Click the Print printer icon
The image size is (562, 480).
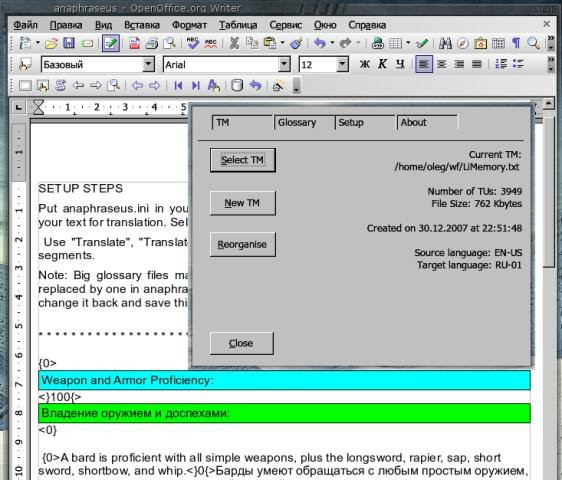(x=152, y=43)
